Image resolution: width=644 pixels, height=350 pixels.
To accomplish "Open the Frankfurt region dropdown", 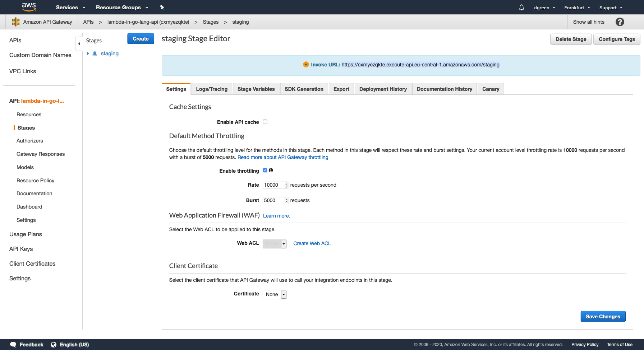I will [577, 8].
